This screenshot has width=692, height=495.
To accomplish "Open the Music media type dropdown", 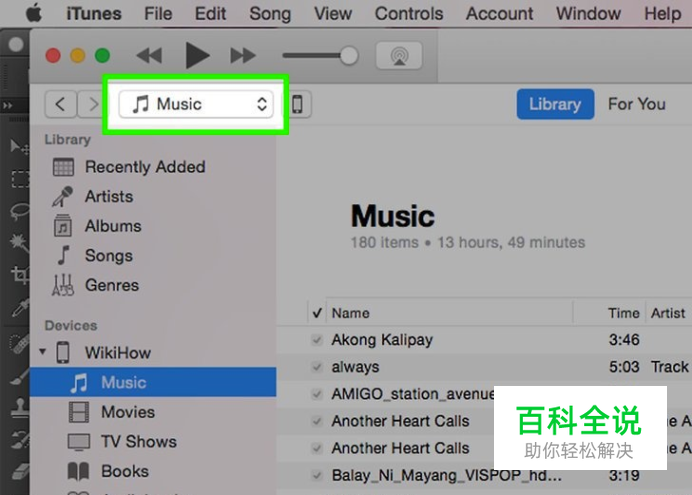I will point(196,105).
